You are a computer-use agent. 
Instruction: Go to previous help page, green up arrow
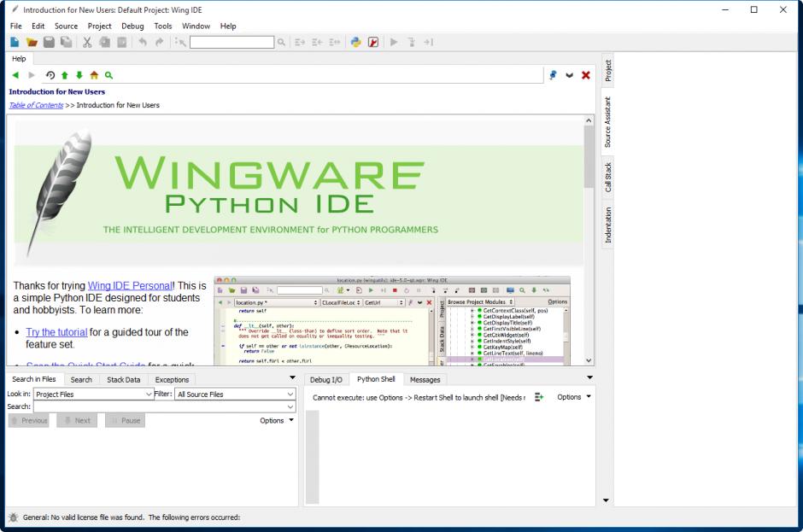65,75
